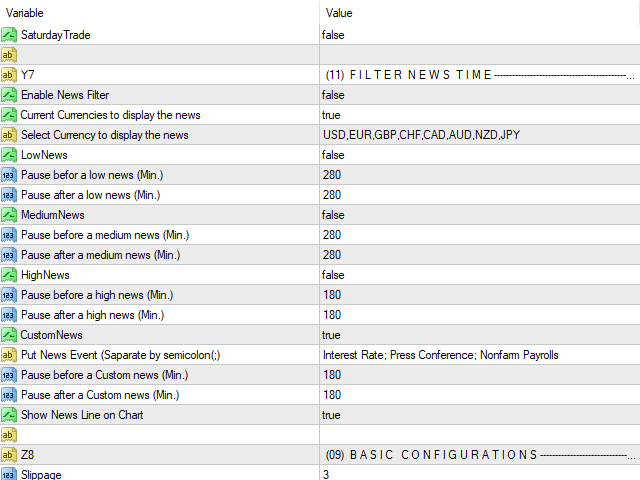Select the Pause after a high news row

320,315
